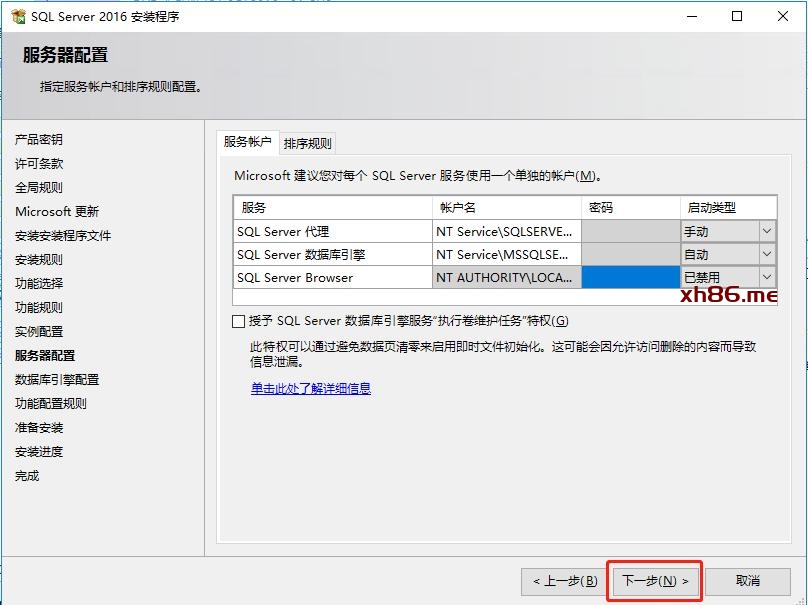Click the 功能选择 step in the sidebar
808x605 pixels.
click(x=39, y=283)
